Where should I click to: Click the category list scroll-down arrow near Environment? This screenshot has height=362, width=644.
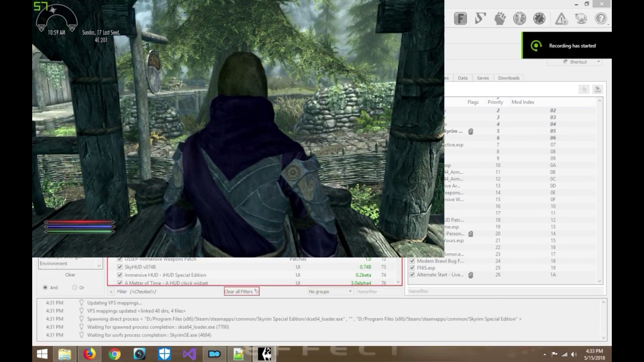(x=99, y=265)
